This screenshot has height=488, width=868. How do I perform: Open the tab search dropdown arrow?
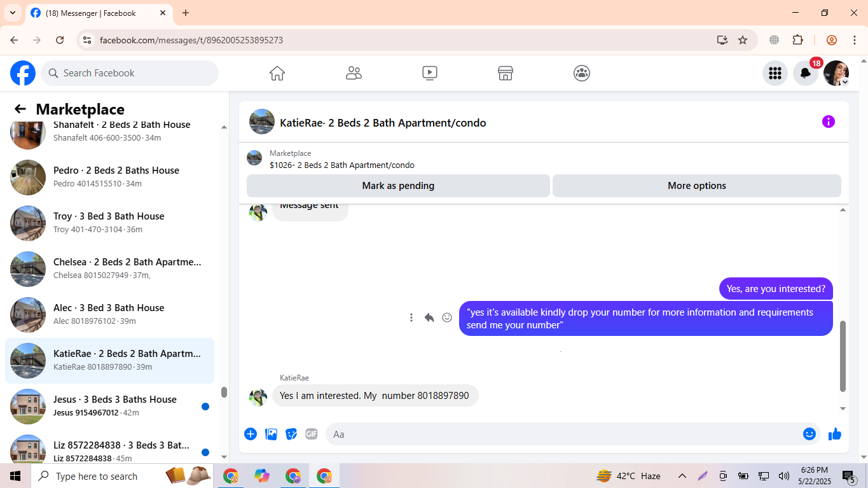click(12, 13)
